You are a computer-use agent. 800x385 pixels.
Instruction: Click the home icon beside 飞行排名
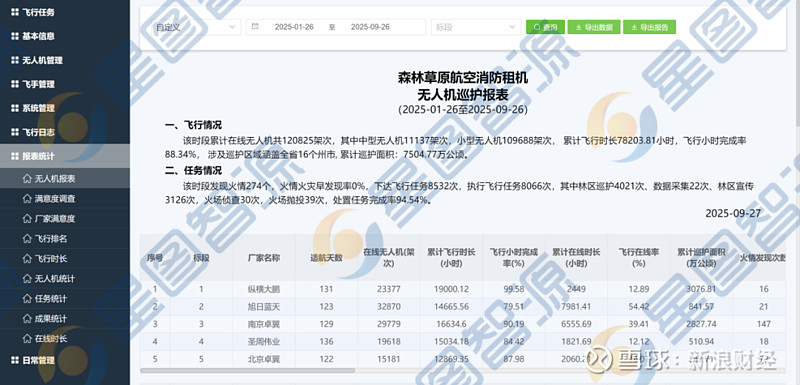click(27, 238)
